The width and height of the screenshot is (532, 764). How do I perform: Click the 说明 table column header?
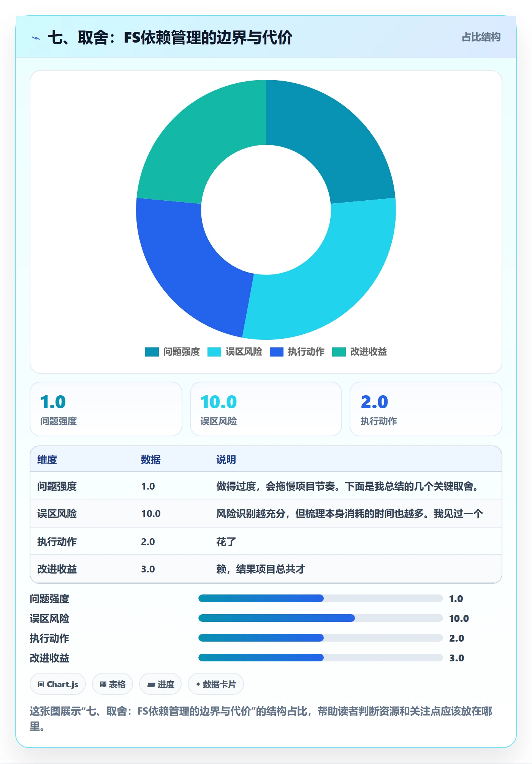(226, 460)
